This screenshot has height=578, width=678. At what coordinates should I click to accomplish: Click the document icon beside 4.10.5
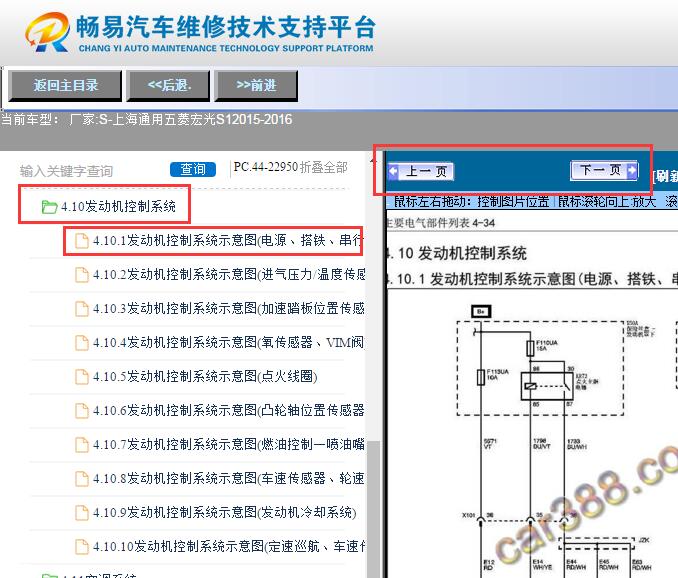point(82,377)
